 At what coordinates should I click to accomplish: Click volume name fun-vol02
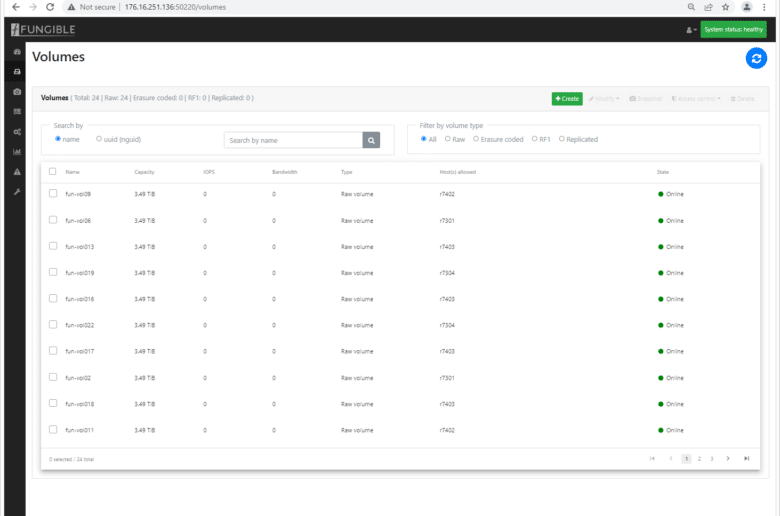pyautogui.click(x=78, y=378)
